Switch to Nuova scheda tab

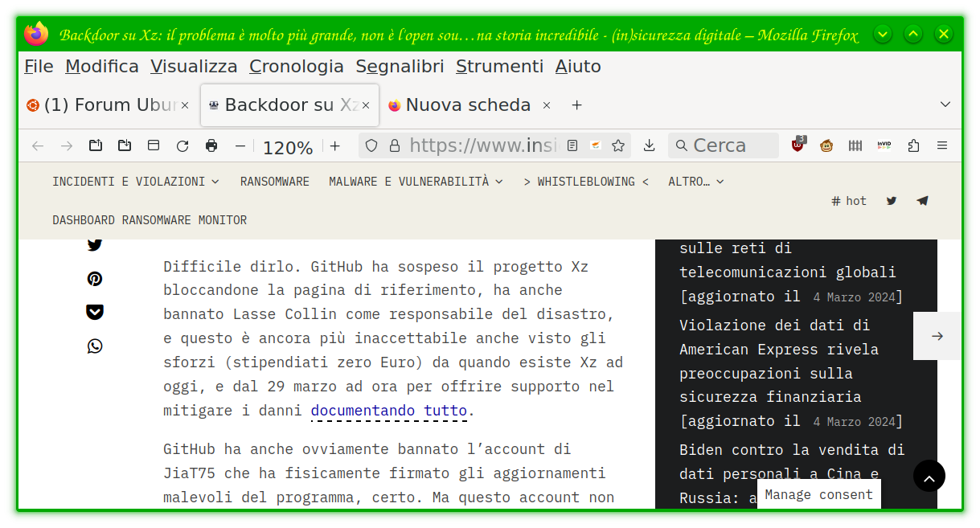(468, 105)
